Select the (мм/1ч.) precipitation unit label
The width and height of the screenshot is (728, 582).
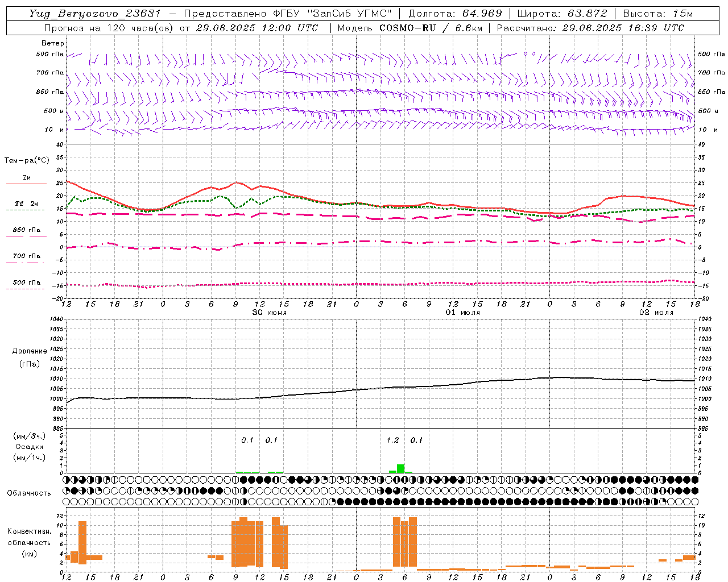30,458
